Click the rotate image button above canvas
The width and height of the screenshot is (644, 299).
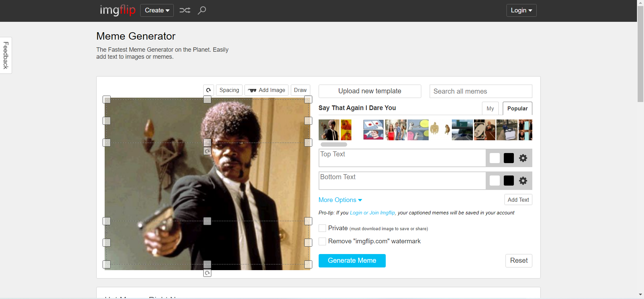pos(209,90)
